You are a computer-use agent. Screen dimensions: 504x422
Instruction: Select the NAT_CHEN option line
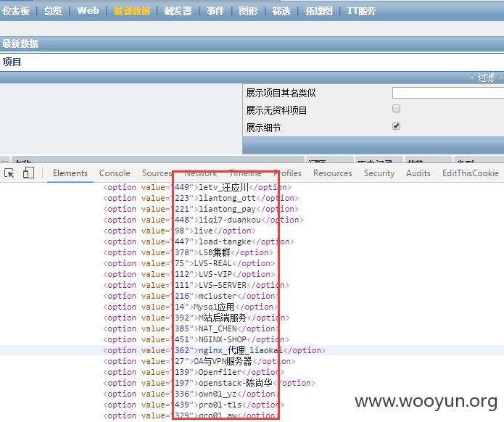[x=191, y=328]
